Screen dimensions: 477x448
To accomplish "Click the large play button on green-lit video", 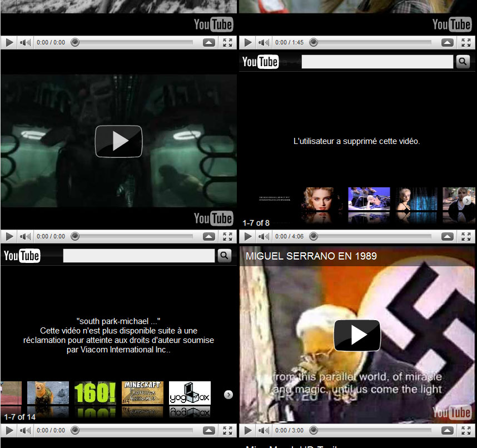I will tap(118, 141).
